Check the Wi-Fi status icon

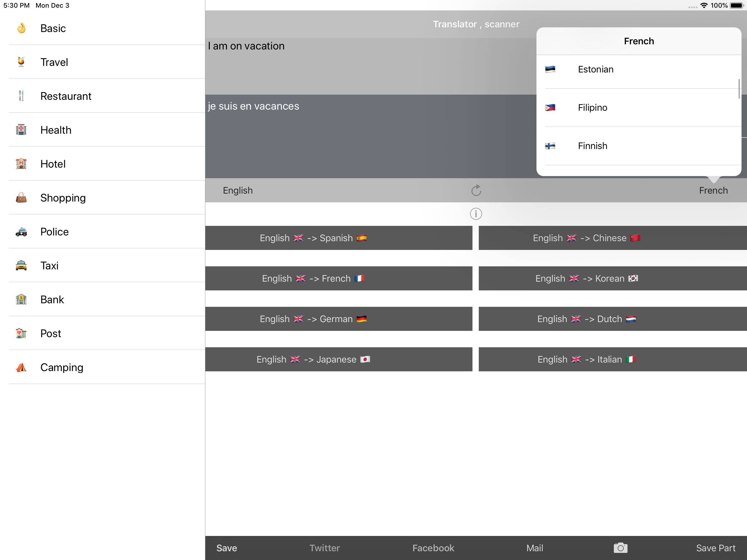pos(704,5)
